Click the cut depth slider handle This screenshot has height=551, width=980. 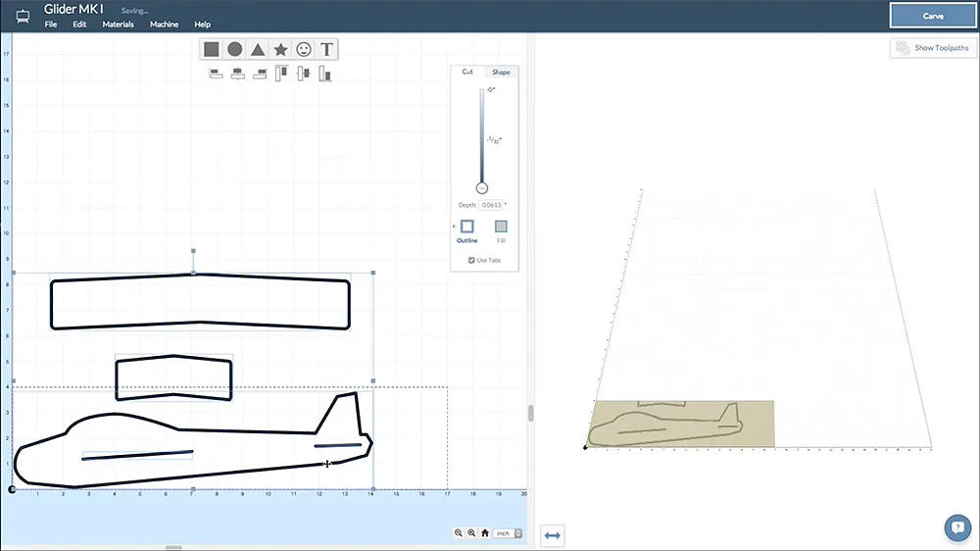481,187
